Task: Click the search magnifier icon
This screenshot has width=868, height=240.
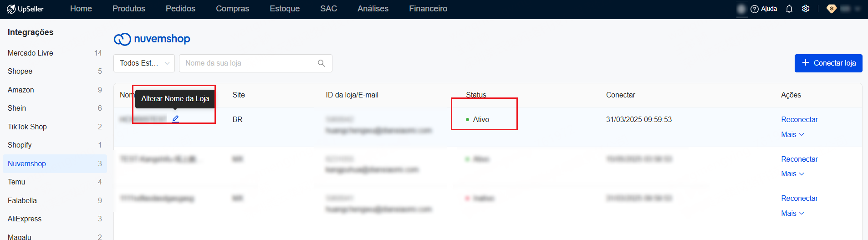Action: [x=322, y=63]
